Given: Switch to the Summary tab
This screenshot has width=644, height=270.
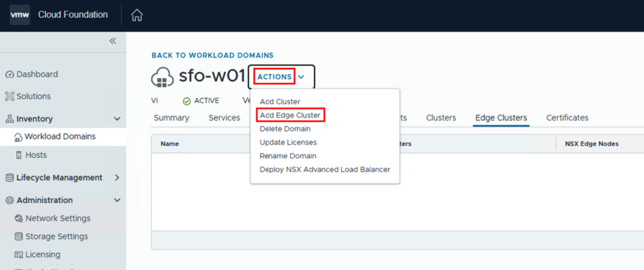Looking at the screenshot, I should point(171,118).
